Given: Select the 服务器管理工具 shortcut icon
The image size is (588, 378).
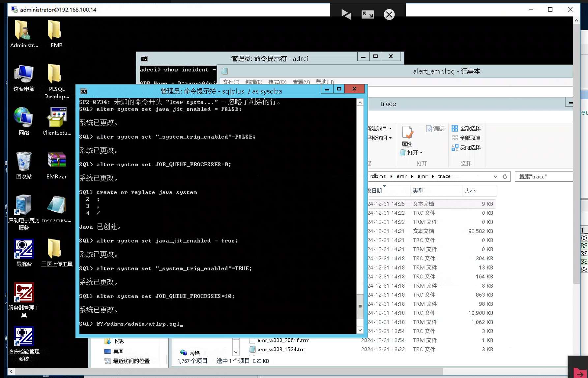Looking at the screenshot, I should click(x=24, y=300).
